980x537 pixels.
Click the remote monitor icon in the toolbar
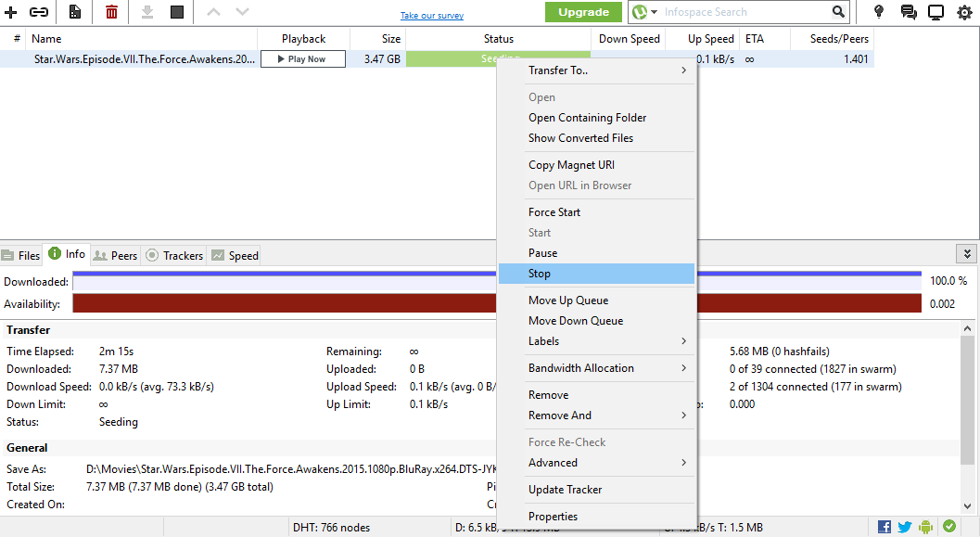coord(936,12)
